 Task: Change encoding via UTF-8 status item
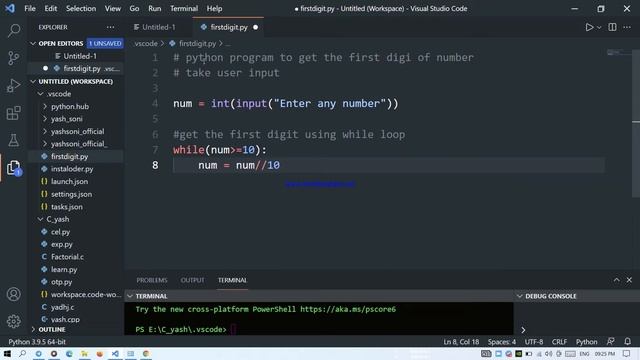pos(533,342)
